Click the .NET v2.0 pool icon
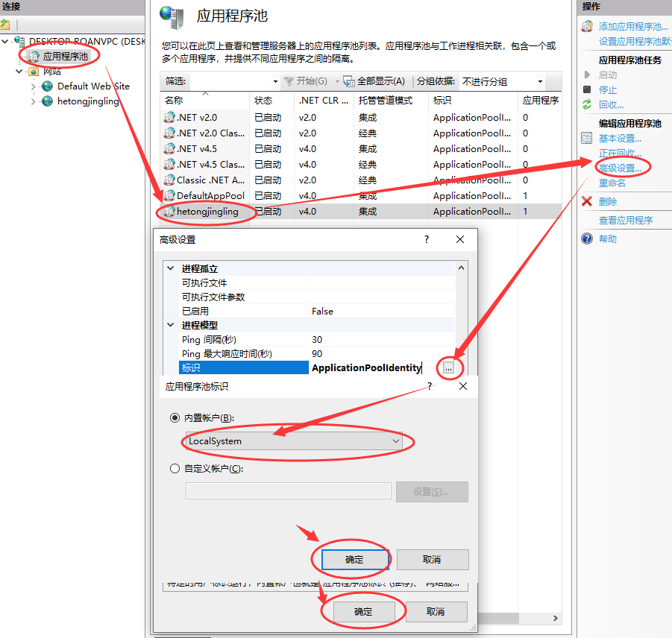Image resolution: width=672 pixels, height=638 pixels. point(169,117)
